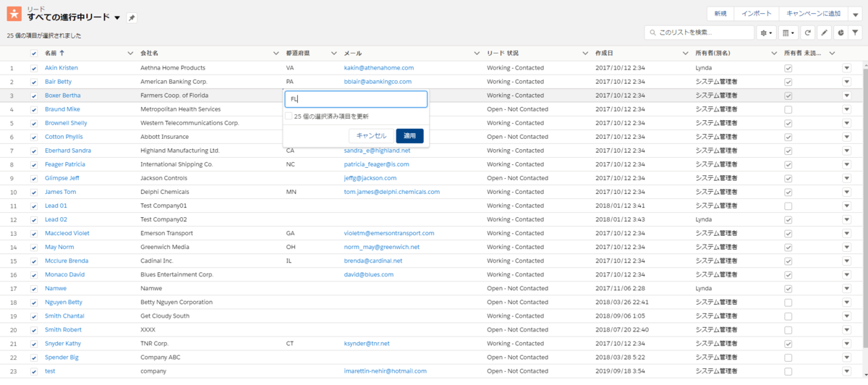
Task: Focus the このリストを検索 search field
Action: (x=699, y=33)
